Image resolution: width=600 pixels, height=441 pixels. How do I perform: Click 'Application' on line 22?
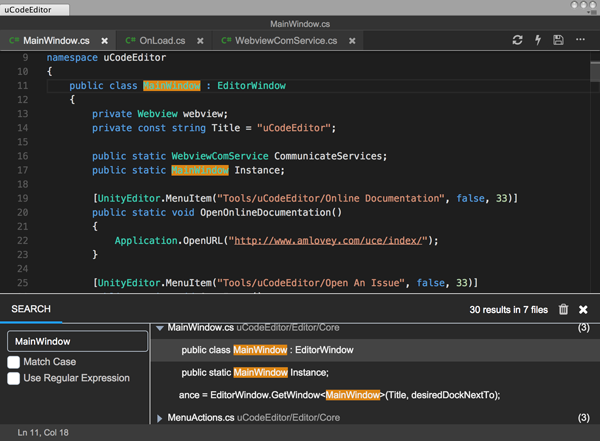[x=146, y=241]
